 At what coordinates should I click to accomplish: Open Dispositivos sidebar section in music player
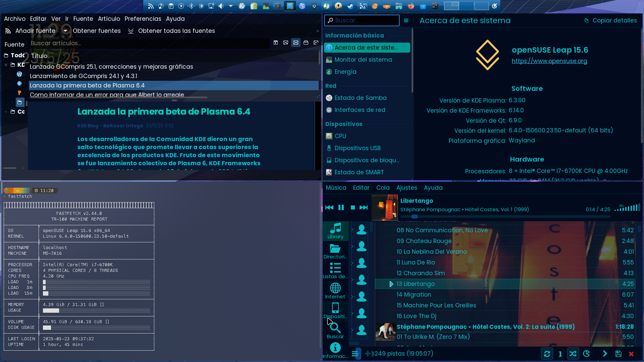tap(335, 311)
